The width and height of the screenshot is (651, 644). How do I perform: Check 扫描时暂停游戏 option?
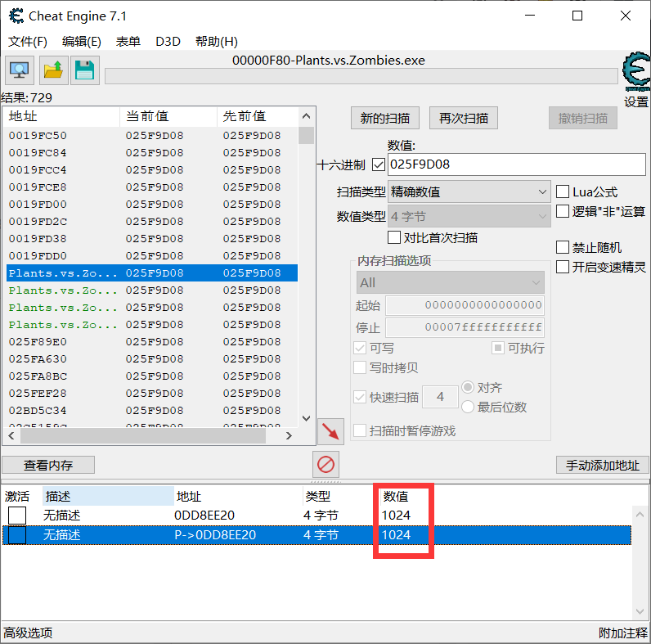[x=360, y=430]
